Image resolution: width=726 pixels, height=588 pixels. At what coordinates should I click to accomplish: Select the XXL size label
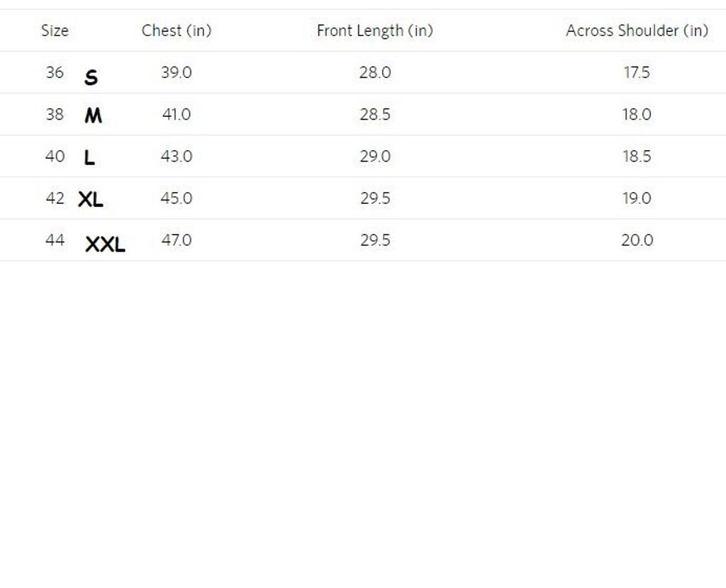click(105, 245)
